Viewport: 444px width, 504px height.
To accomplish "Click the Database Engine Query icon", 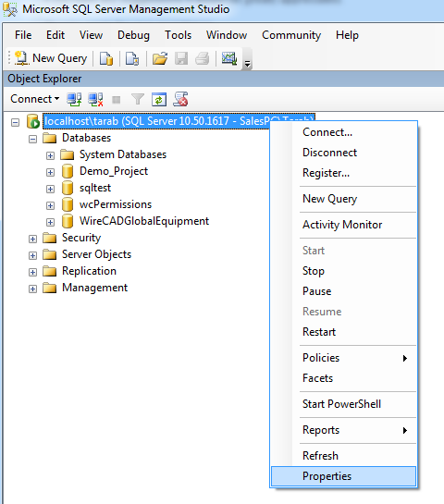I will point(106,58).
